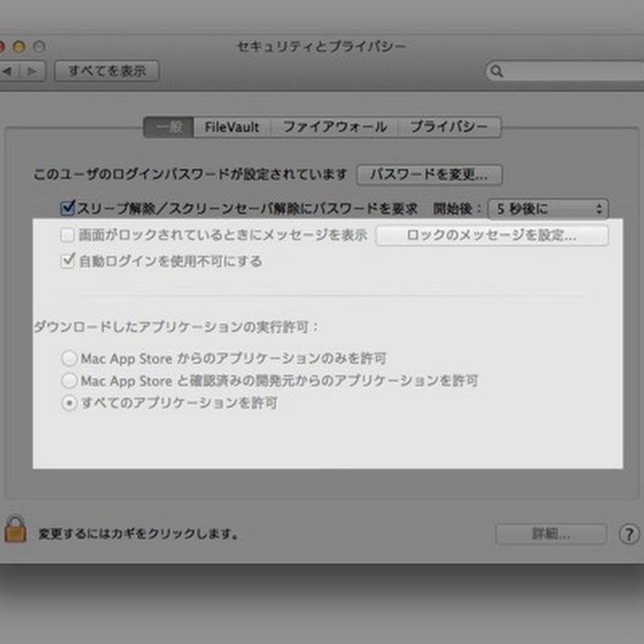Switch to the FileVault tab
Image resolution: width=644 pixels, height=644 pixels.
(x=232, y=127)
